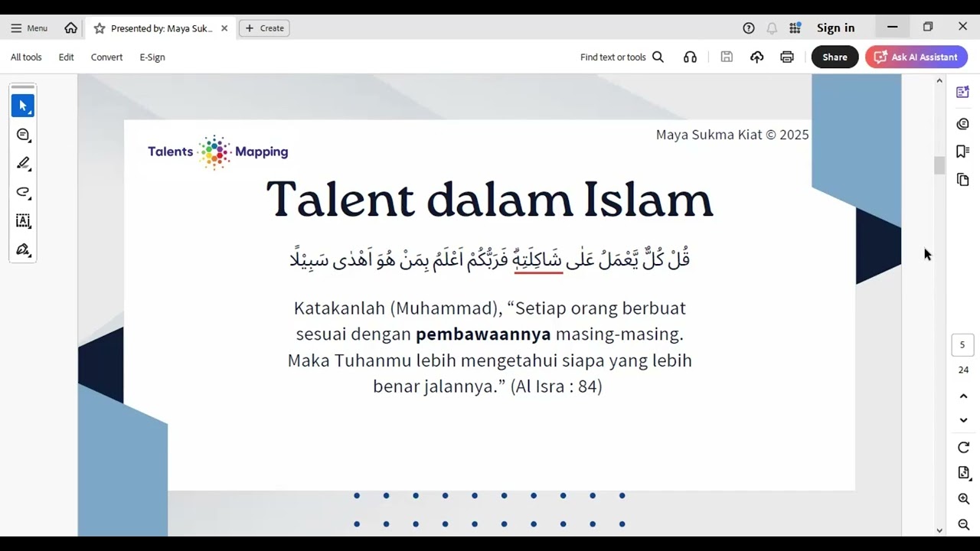
Task: Click the Create button
Action: (264, 28)
